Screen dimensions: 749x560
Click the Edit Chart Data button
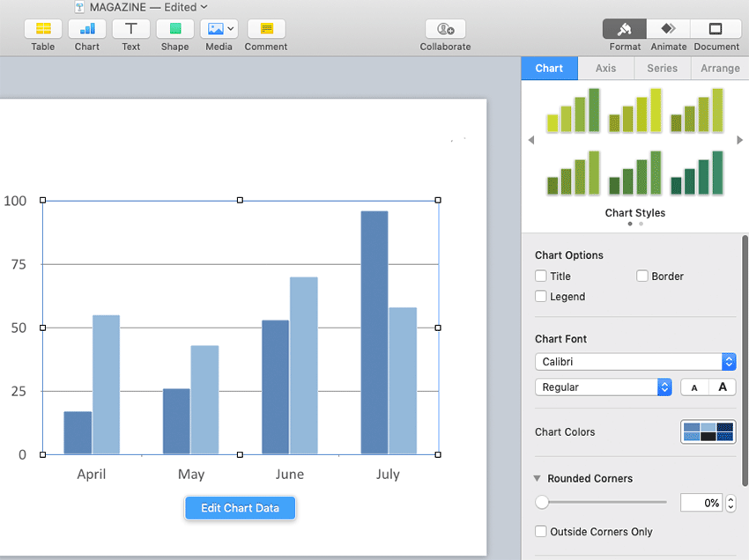[x=240, y=508]
